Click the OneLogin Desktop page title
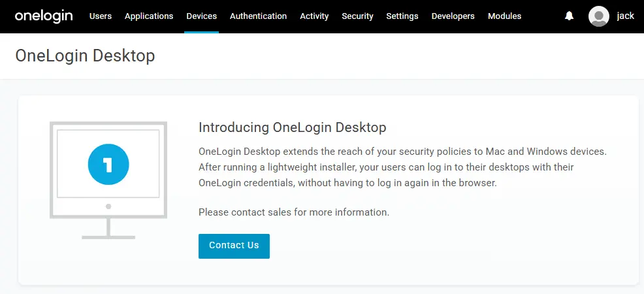Viewport: 644px width, 294px height. point(85,56)
